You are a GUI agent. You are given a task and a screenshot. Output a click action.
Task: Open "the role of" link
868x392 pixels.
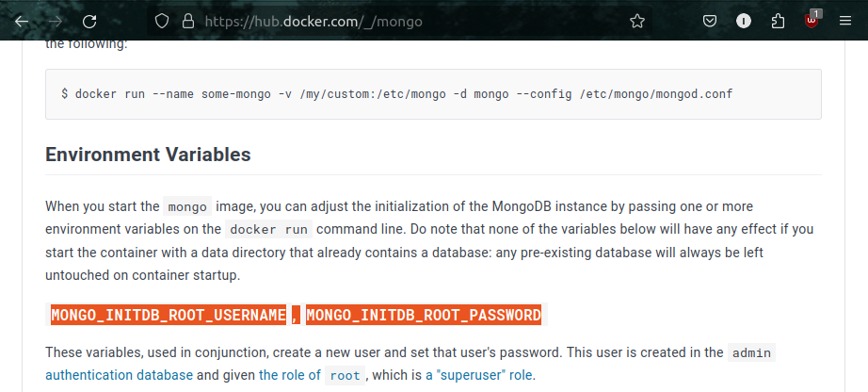coord(290,375)
